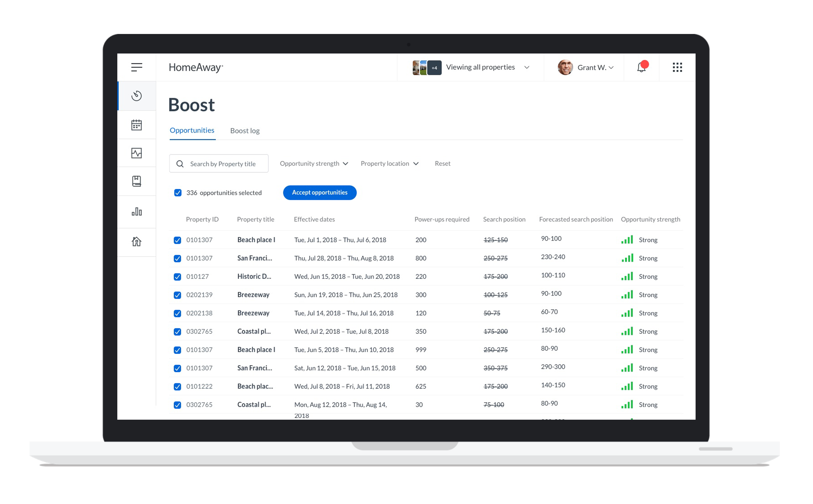The height and width of the screenshot is (504, 813).
Task: Open the calendar icon in sidebar
Action: pos(136,125)
